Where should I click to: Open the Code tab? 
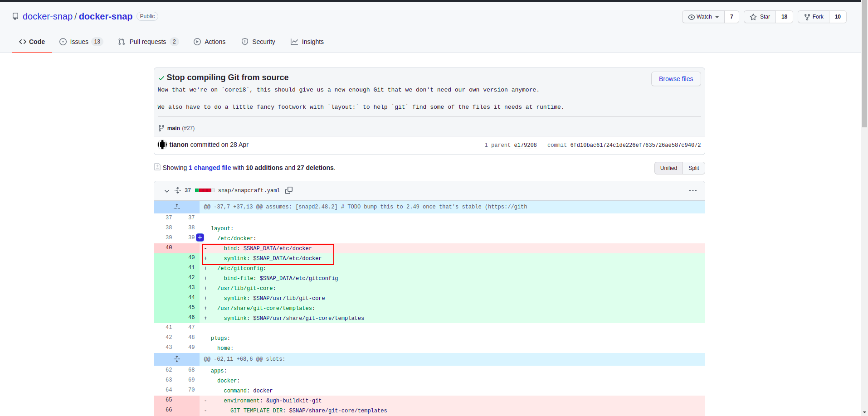[x=32, y=42]
